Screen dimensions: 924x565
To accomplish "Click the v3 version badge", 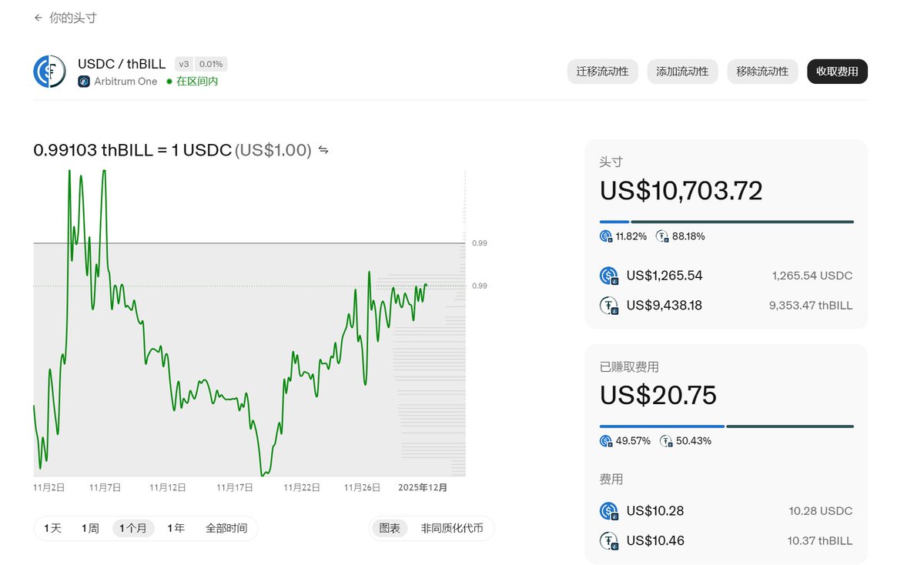I will click(184, 65).
